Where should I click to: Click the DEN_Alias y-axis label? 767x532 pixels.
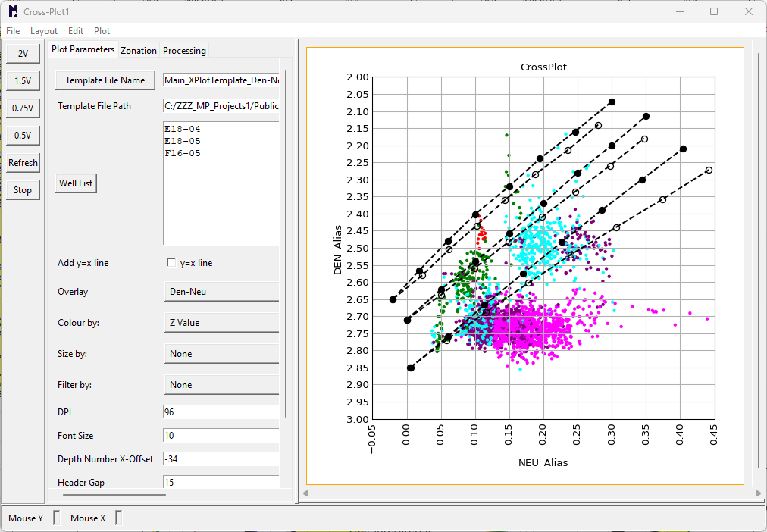(337, 250)
